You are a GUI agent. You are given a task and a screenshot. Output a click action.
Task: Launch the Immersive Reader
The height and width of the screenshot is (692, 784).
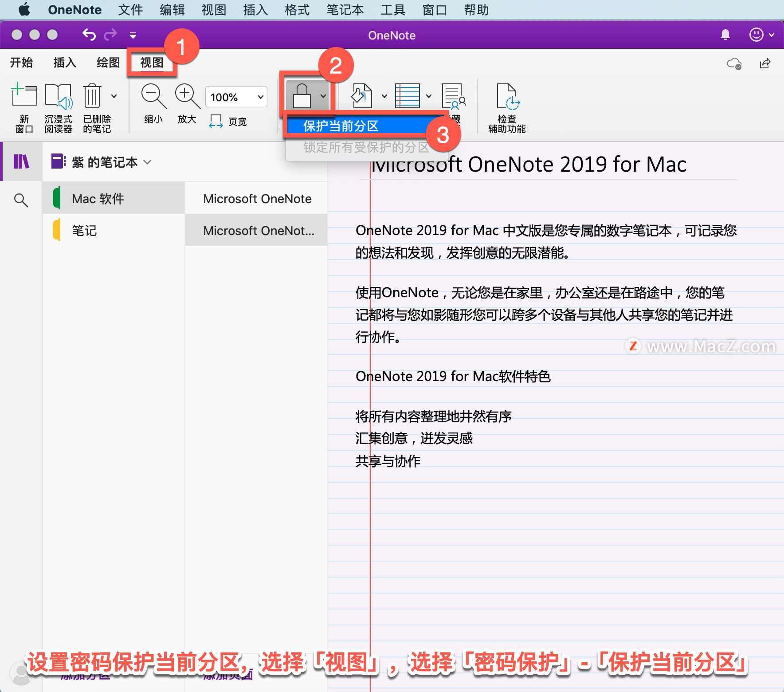(58, 108)
